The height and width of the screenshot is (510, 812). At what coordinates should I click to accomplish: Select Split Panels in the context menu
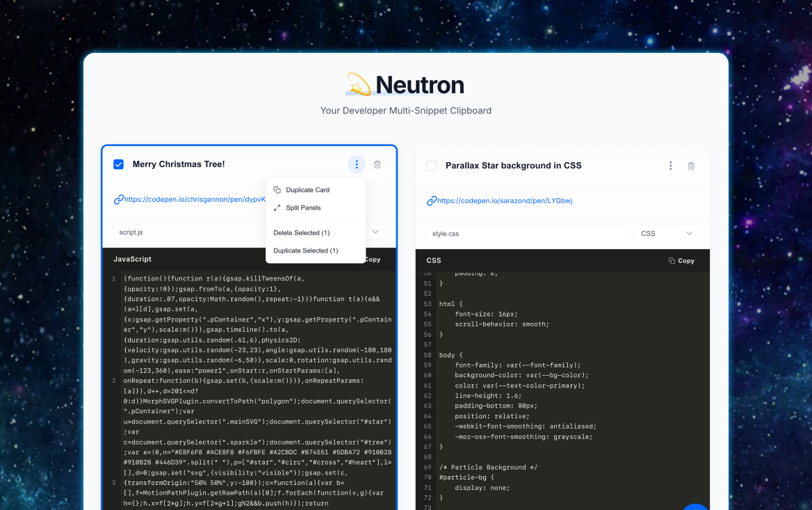click(x=303, y=208)
